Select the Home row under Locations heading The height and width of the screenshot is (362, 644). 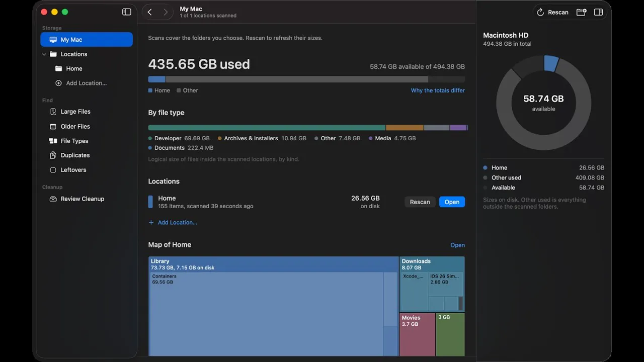coord(306,202)
